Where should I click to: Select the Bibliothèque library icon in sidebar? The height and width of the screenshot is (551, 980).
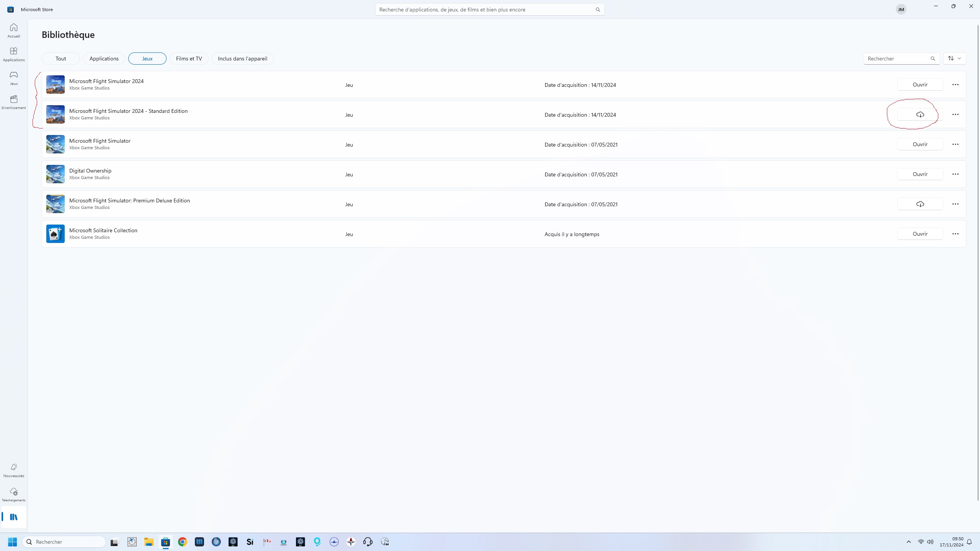click(14, 517)
